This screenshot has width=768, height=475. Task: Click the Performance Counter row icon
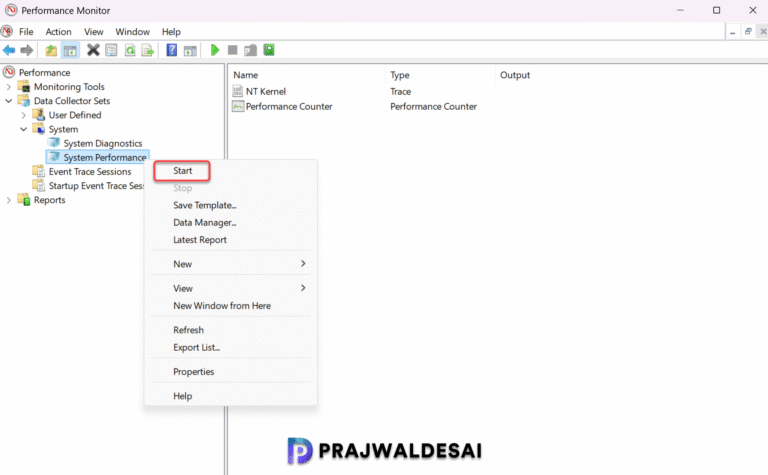click(x=238, y=106)
